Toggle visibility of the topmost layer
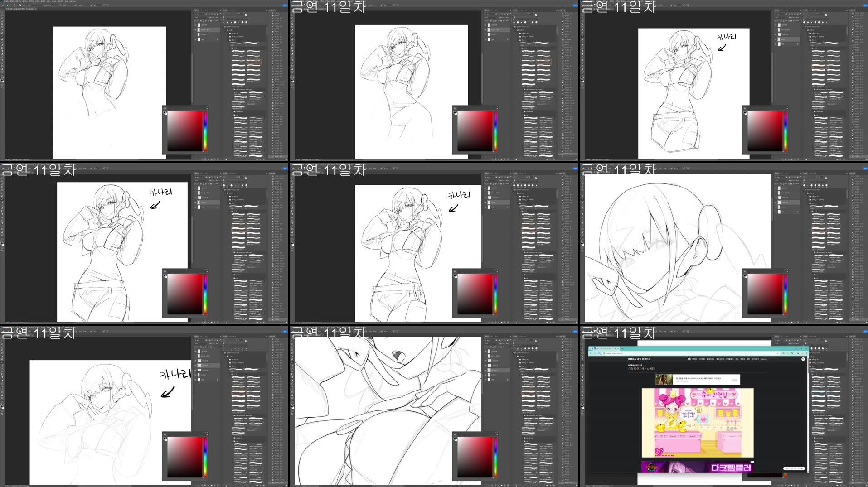 pos(195,25)
